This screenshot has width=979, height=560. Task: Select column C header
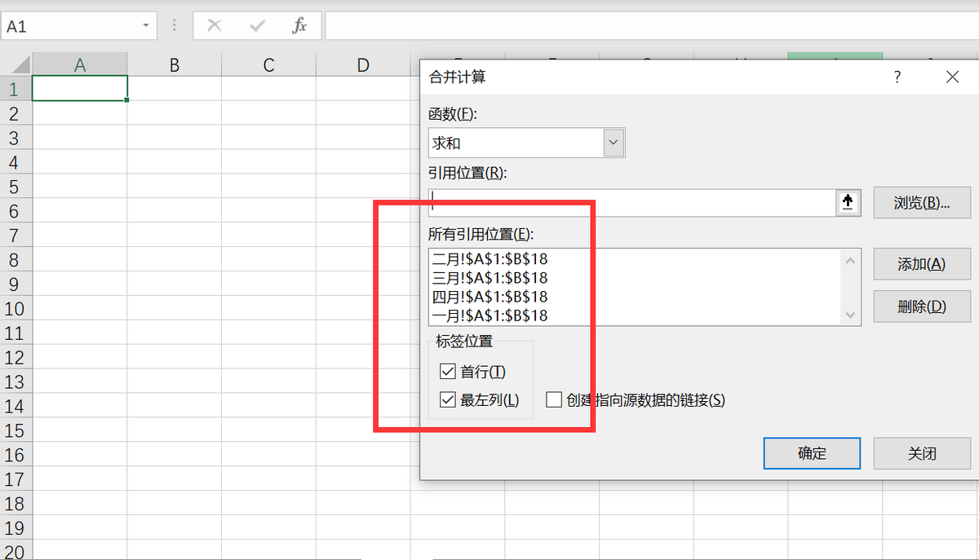(269, 65)
